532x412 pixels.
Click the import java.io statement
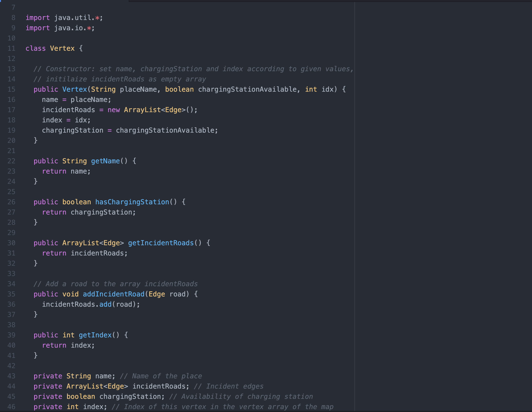pyautogui.click(x=60, y=28)
